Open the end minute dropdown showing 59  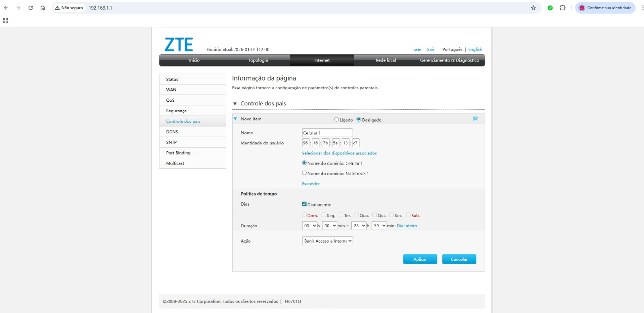click(x=379, y=226)
